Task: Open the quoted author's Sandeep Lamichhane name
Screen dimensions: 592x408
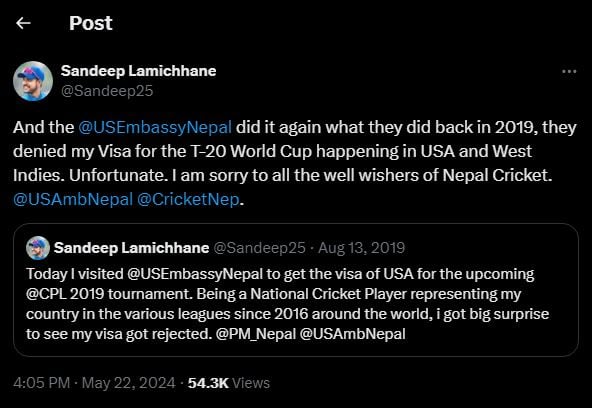Action: tap(131, 248)
